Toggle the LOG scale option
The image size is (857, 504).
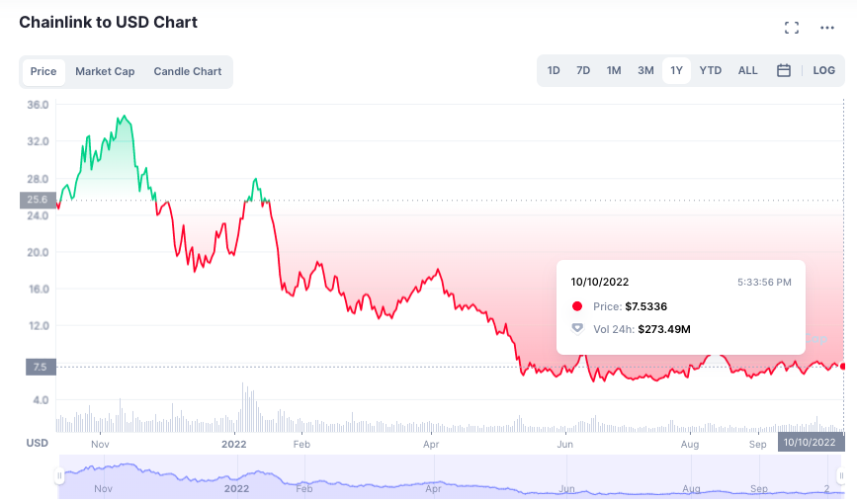click(823, 70)
